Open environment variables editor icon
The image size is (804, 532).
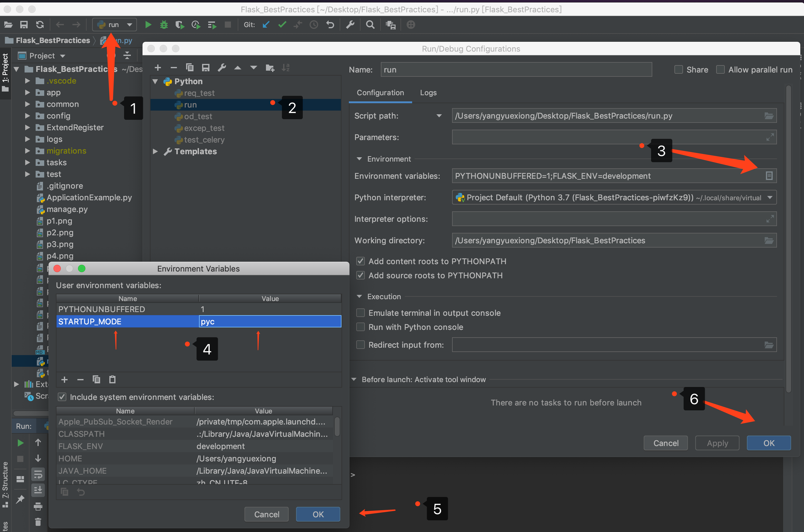(x=769, y=176)
